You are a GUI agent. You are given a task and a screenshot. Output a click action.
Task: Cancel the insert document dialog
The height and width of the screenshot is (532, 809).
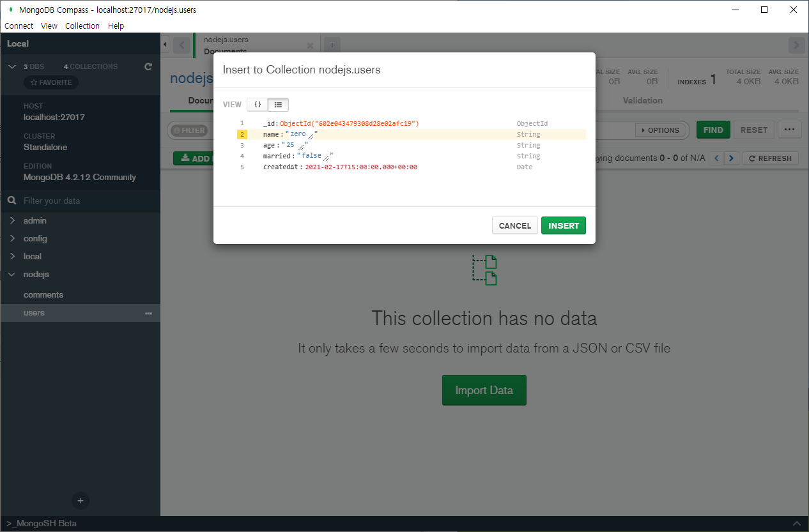tap(515, 225)
